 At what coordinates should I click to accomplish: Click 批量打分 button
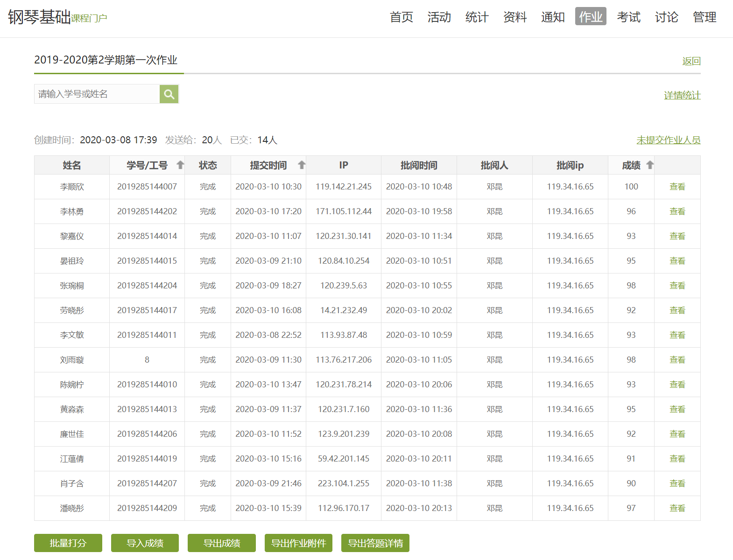[x=68, y=543]
